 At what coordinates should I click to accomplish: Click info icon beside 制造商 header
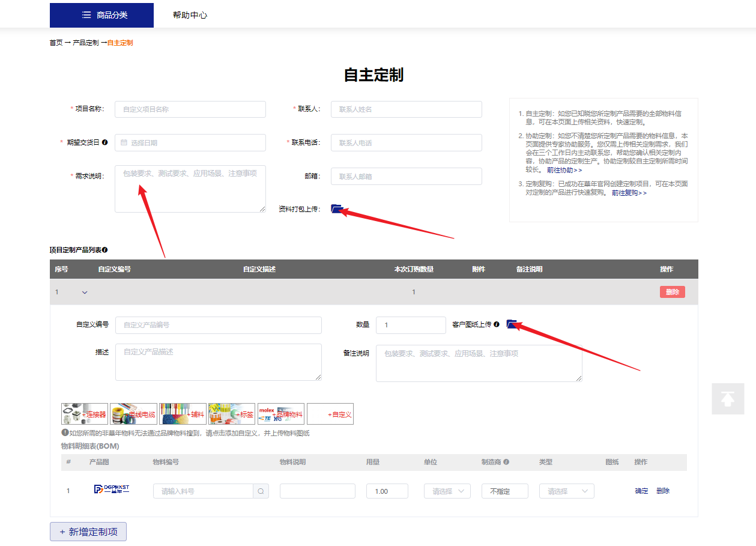pyautogui.click(x=506, y=463)
